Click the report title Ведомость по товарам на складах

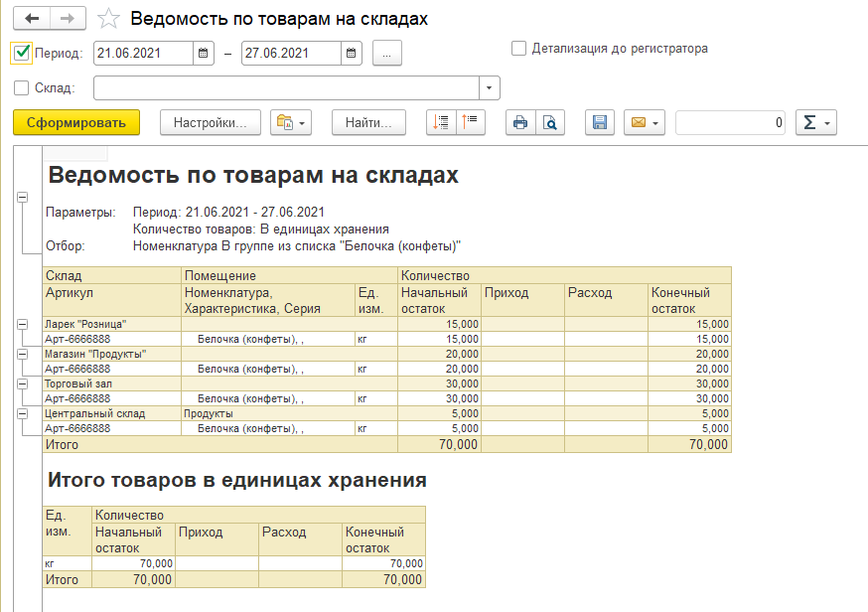click(x=253, y=175)
